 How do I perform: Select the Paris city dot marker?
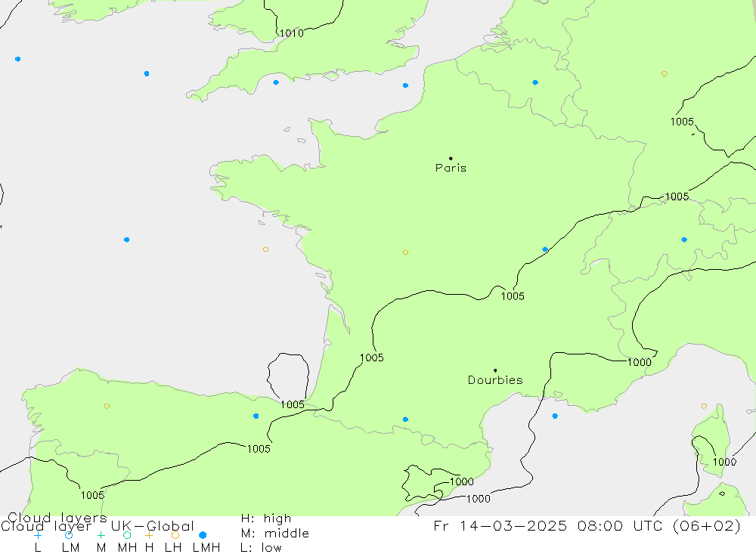pos(451,158)
